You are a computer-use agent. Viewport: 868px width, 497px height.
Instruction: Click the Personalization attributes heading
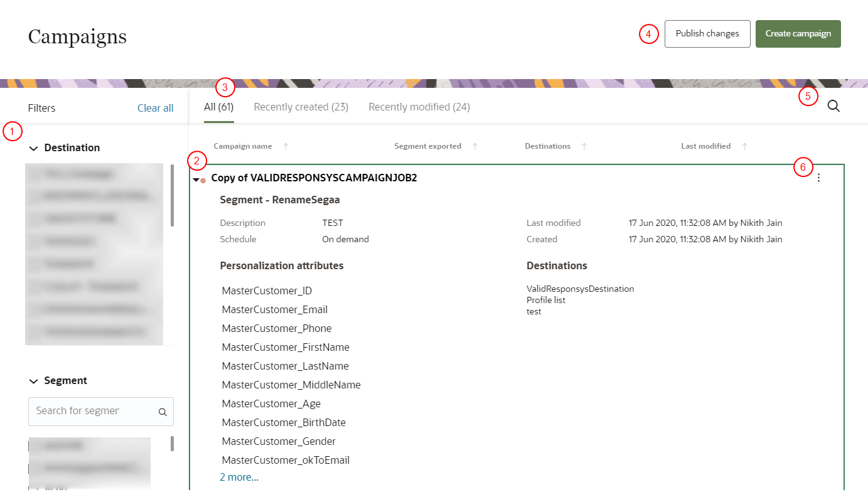(x=282, y=265)
